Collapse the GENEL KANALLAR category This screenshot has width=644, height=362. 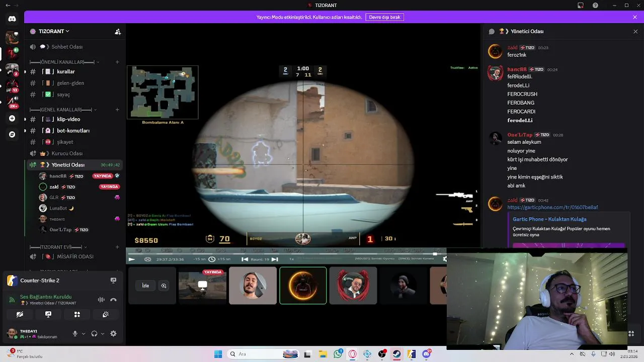[63, 110]
